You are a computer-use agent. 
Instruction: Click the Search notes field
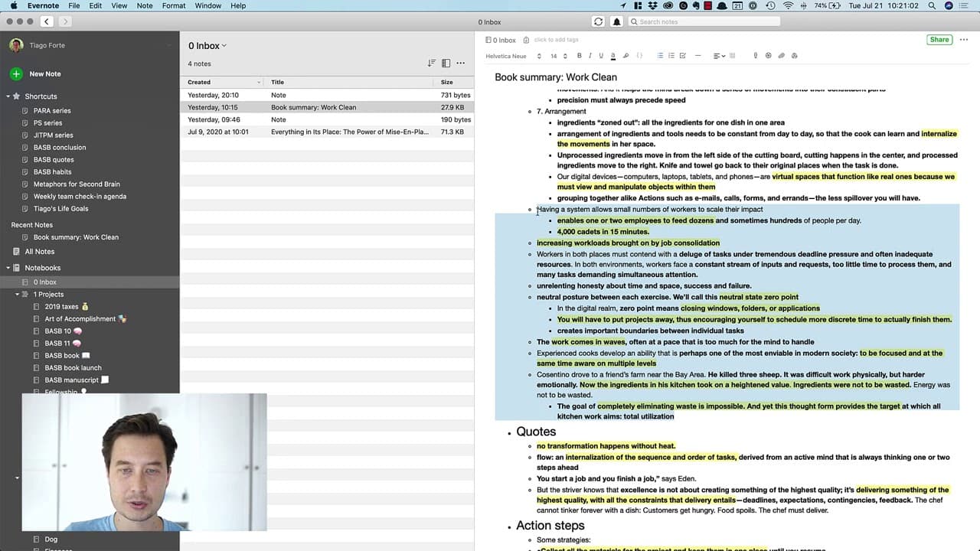[704, 22]
